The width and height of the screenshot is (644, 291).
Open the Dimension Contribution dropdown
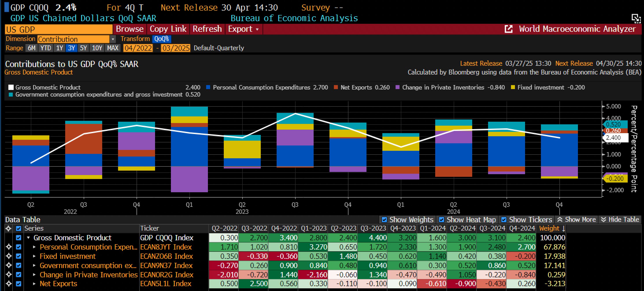[113, 39]
